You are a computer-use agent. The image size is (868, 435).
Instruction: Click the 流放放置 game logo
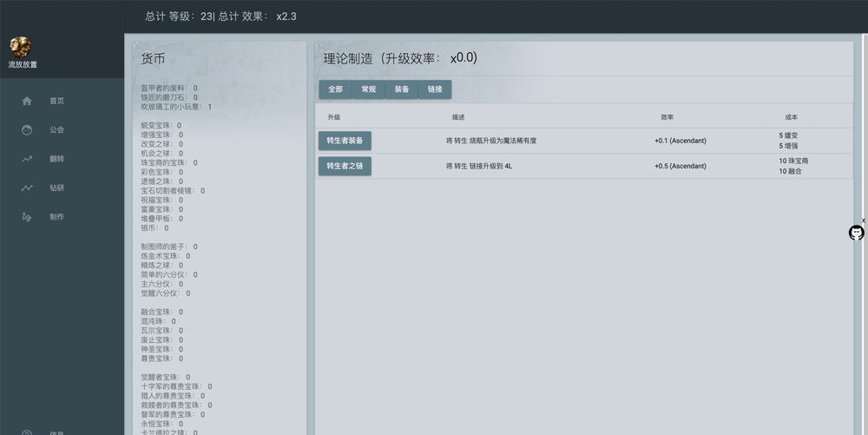click(x=21, y=48)
